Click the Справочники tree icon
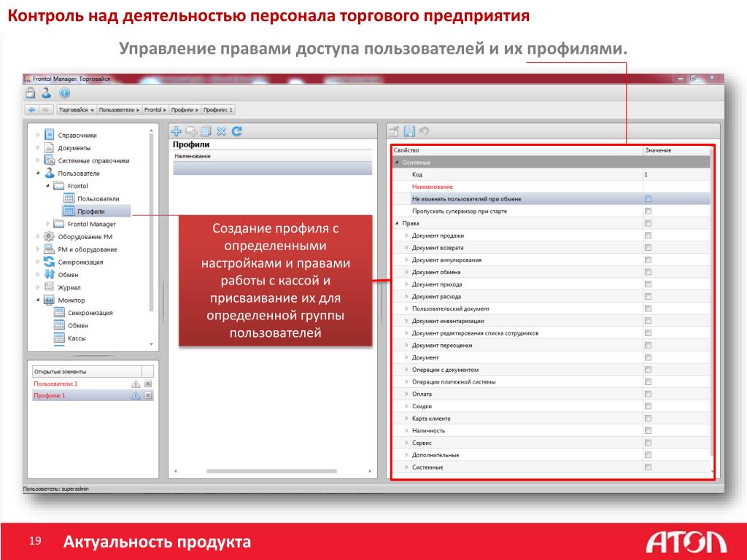 coord(50,135)
